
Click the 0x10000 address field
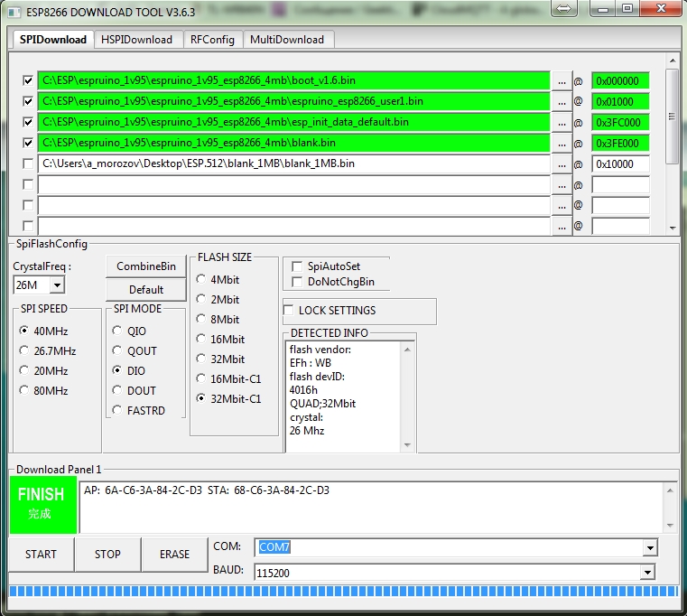click(x=620, y=164)
